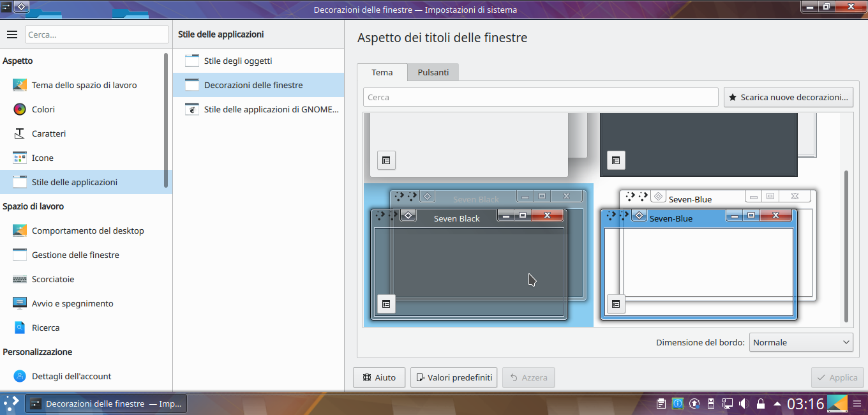868x415 pixels.
Task: Open the panel settings hamburger button
Action: [x=858, y=404]
